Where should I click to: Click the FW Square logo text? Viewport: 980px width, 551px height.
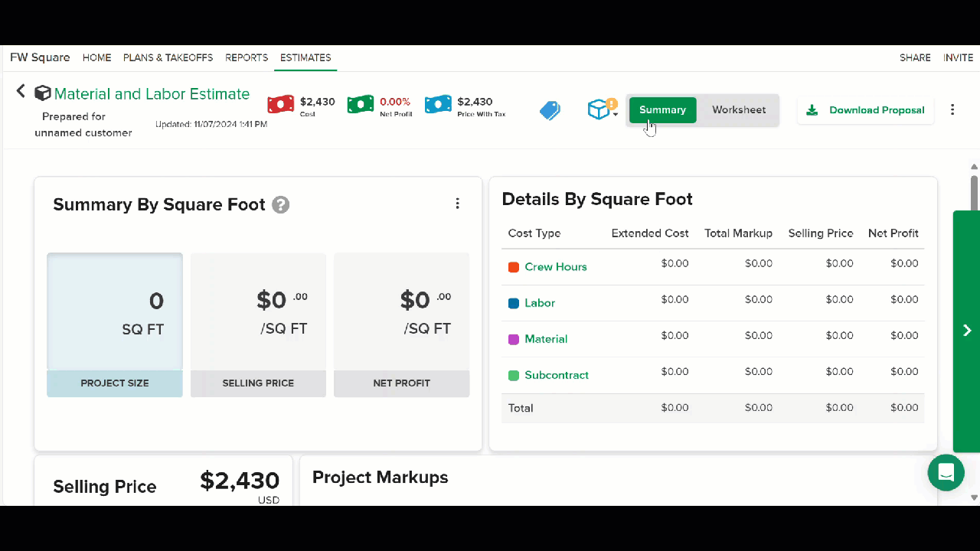[x=40, y=57]
